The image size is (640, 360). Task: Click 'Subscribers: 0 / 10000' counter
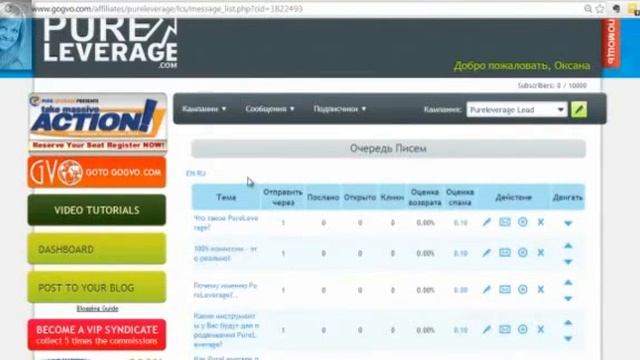click(x=552, y=85)
